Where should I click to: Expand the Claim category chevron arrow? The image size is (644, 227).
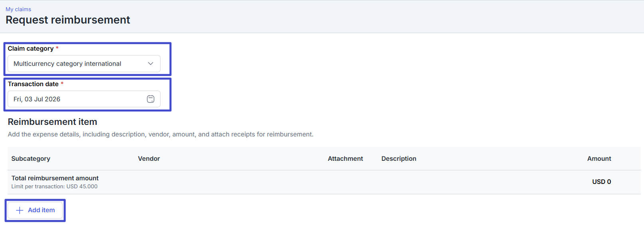pyautogui.click(x=151, y=63)
